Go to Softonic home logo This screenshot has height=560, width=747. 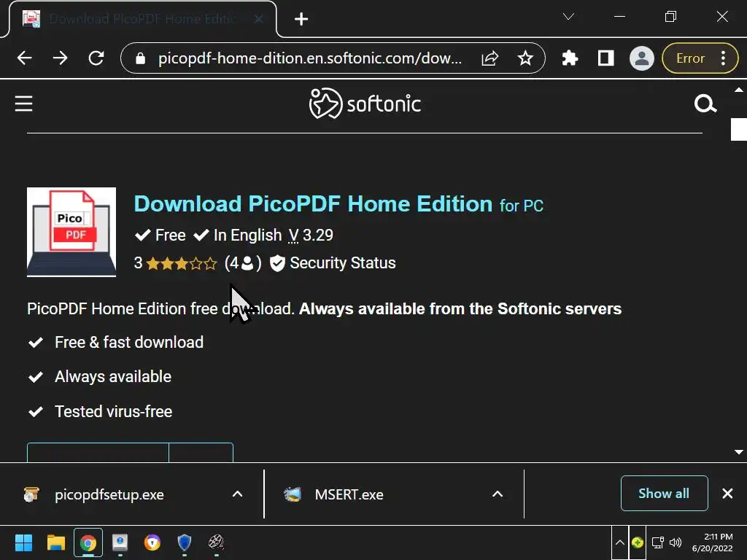pos(365,104)
